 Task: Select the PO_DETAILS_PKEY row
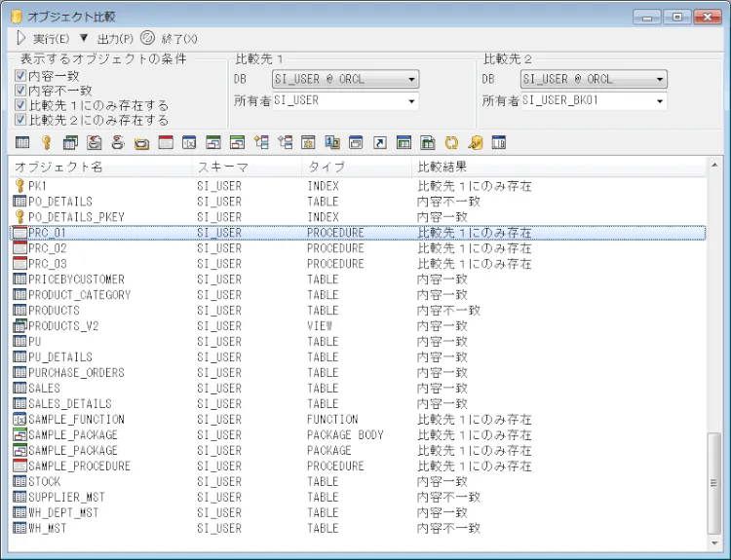358,217
